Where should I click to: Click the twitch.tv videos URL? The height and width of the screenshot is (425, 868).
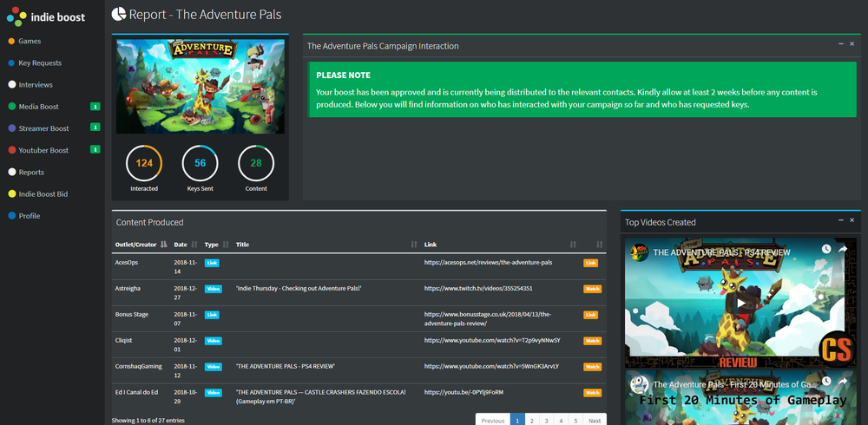click(x=478, y=288)
